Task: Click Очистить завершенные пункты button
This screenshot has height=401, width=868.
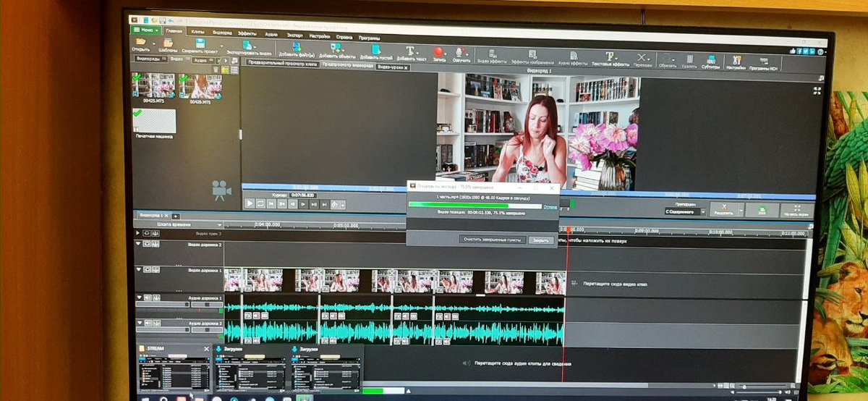Action: tap(492, 239)
